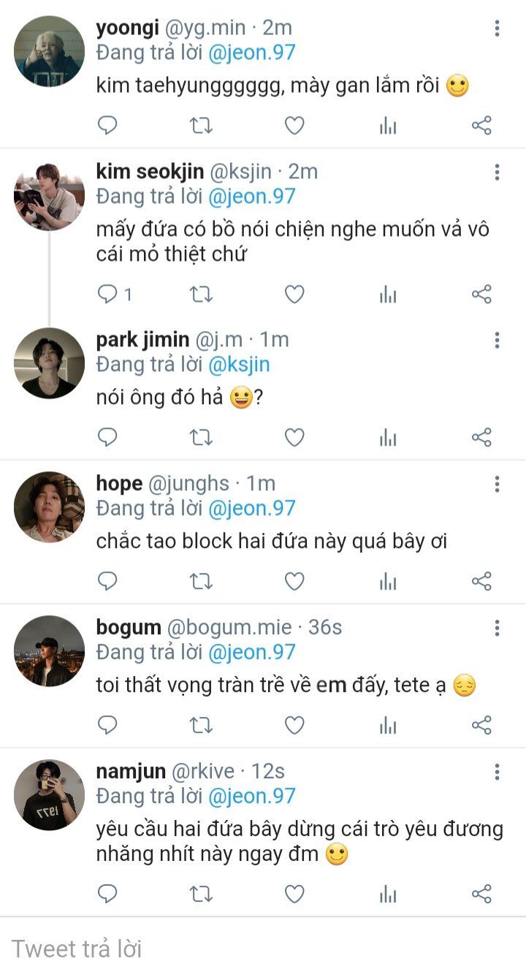Reply to yoongi's tweet
This screenshot has width=526, height=980.
(x=107, y=126)
